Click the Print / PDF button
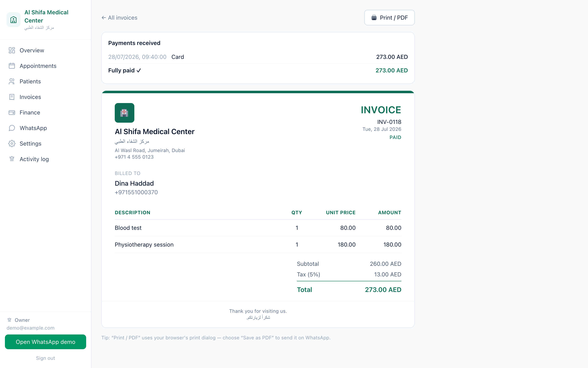Image resolution: width=588 pixels, height=368 pixels. tap(389, 18)
